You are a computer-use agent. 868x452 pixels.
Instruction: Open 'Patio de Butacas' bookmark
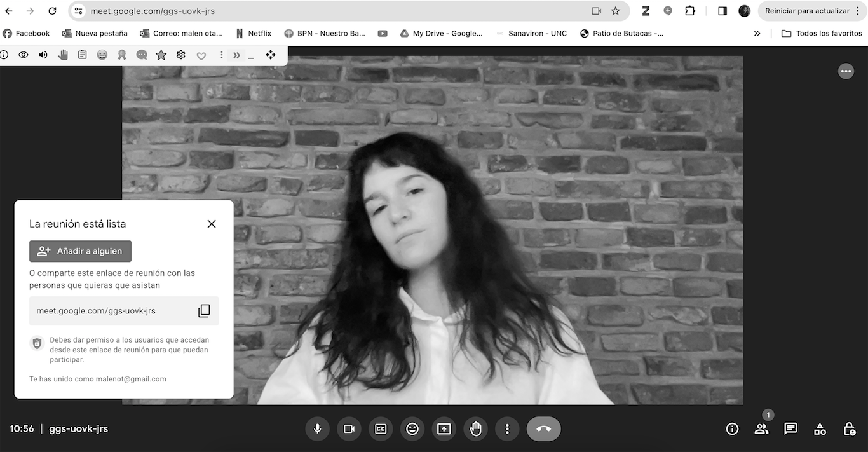(621, 33)
